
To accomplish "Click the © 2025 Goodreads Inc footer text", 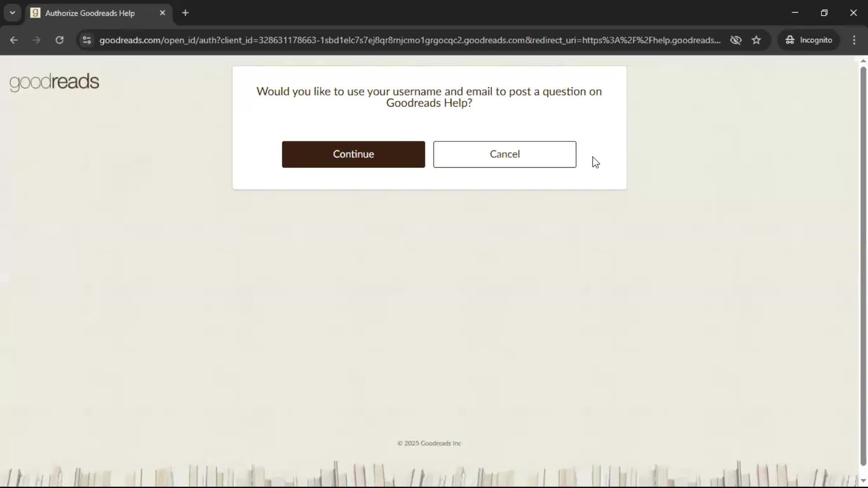I will [x=429, y=443].
